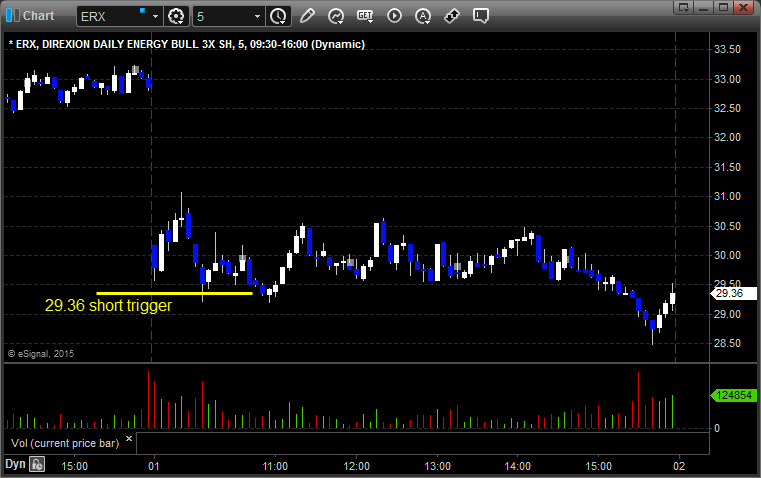Select the yellow short trigger line
Image resolution: width=761 pixels, height=478 pixels.
click(x=174, y=293)
